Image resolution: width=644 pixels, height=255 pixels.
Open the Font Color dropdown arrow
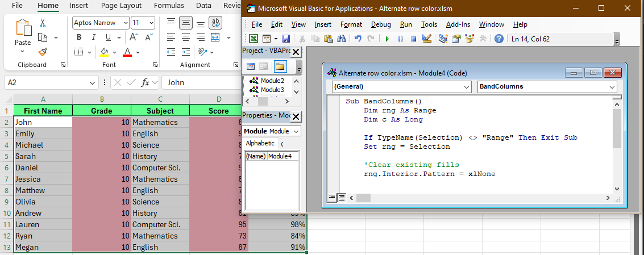[x=138, y=53]
